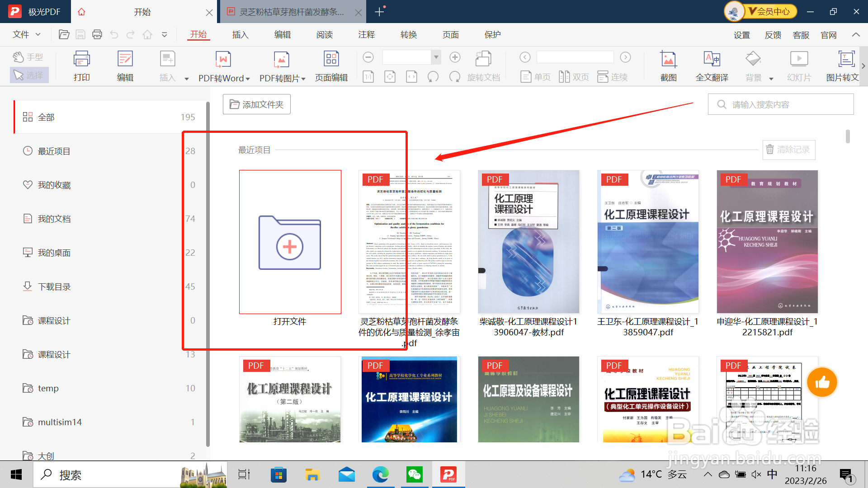
Task: Switch to the 注释 ribbon tab
Action: (x=367, y=35)
